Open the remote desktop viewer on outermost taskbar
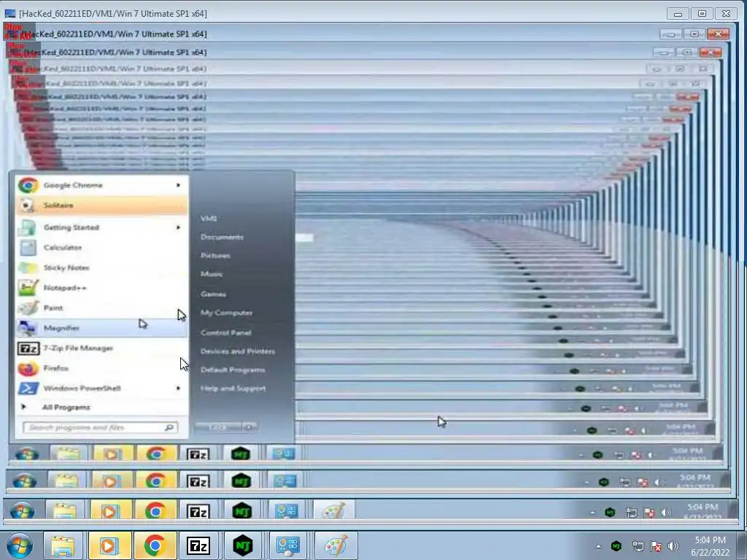 click(288, 545)
